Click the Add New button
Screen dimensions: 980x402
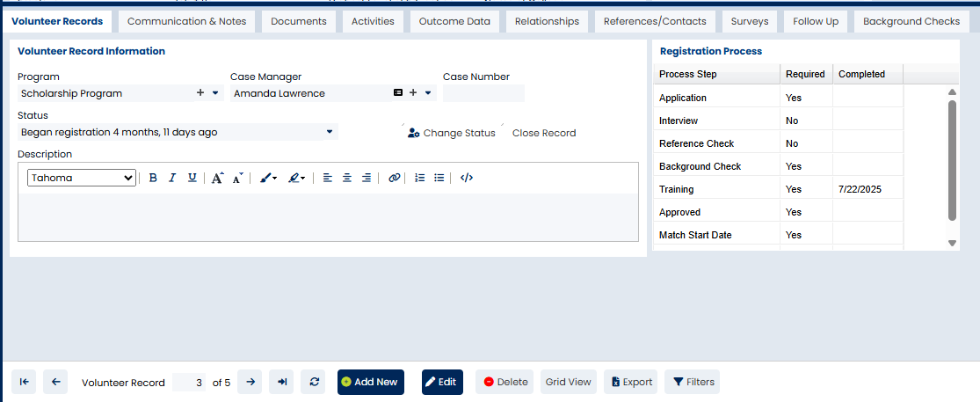pos(371,382)
